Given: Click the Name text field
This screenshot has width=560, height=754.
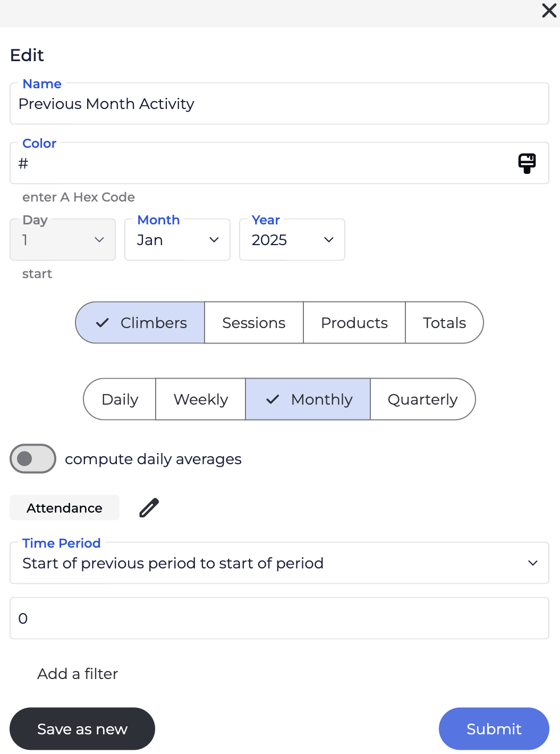Looking at the screenshot, I should (x=279, y=104).
